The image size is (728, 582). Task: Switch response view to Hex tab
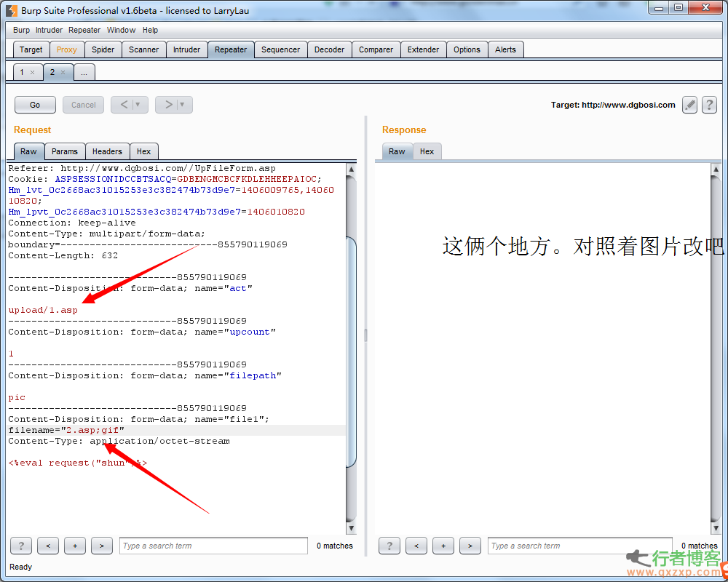point(427,151)
